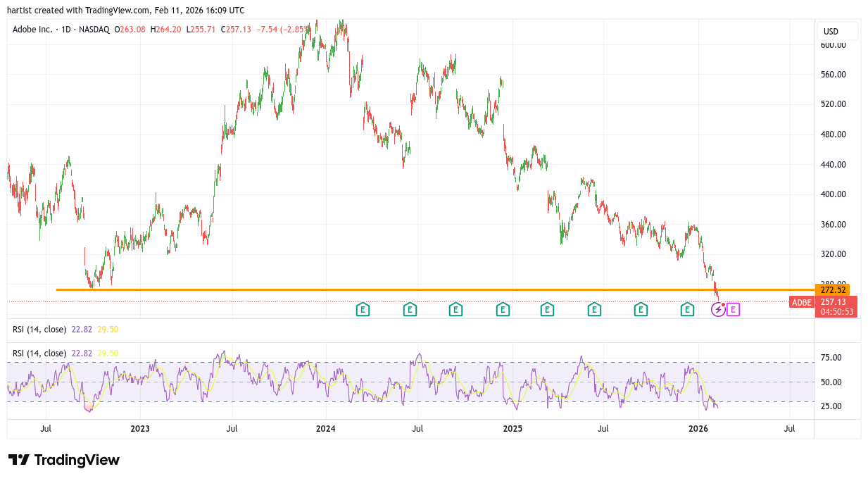Screen dimensions: 868x481
Task: Click the 75.00 level on the RSI scale
Action: point(831,358)
